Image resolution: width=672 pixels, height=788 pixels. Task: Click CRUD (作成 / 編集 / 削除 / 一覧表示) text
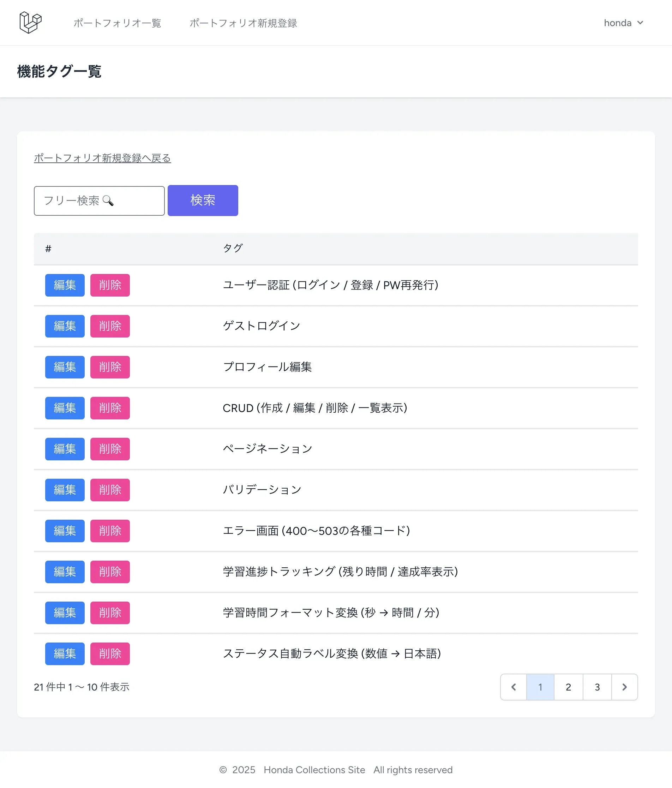click(x=315, y=408)
